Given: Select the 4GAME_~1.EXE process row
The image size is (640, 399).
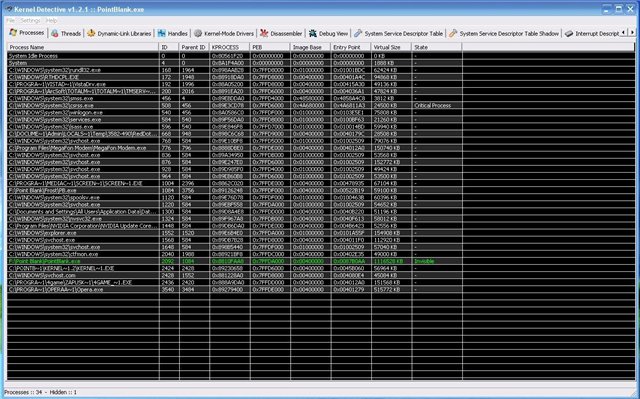Looking at the screenshot, I should pos(235,282).
